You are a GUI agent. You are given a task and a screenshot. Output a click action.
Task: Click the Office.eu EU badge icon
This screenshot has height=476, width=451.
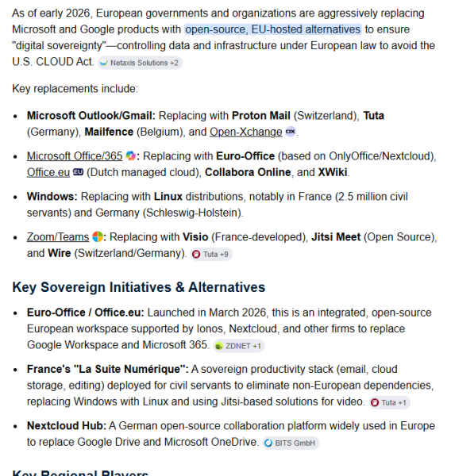click(78, 172)
